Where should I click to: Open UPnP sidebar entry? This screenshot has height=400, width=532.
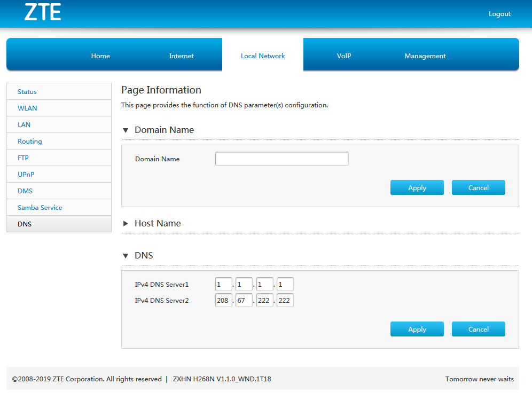pos(59,175)
